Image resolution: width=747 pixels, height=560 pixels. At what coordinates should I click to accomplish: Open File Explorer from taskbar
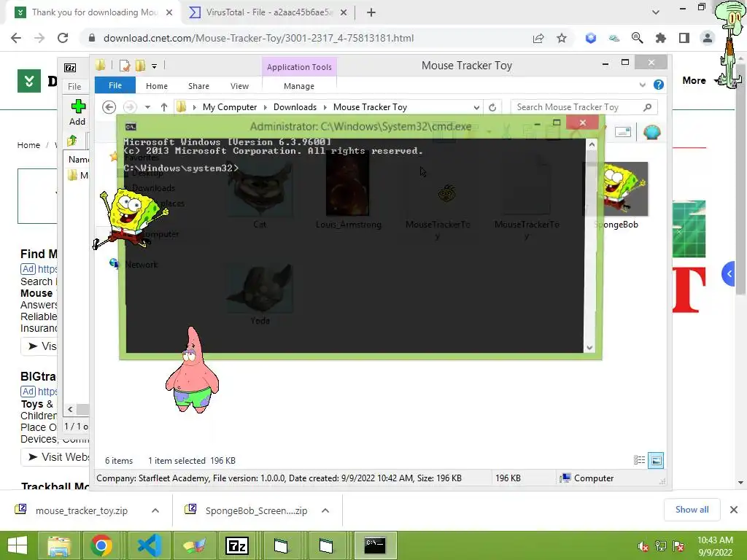pyautogui.click(x=58, y=545)
